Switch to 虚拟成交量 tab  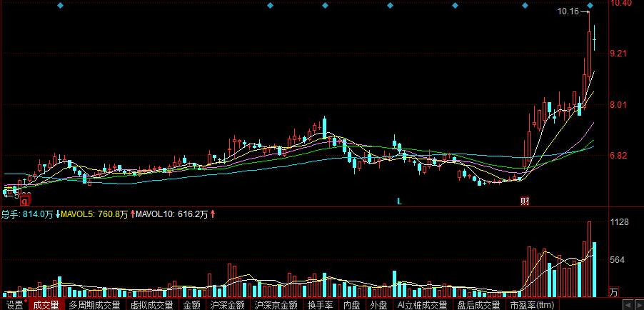151,305
